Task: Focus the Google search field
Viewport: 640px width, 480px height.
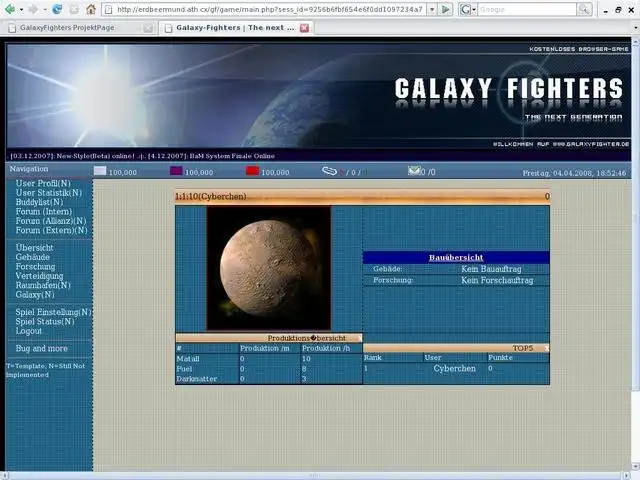Action: (527, 9)
